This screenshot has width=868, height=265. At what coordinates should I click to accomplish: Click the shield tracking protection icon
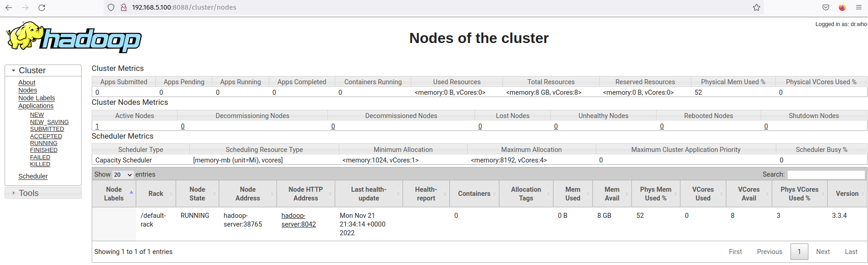[111, 7]
